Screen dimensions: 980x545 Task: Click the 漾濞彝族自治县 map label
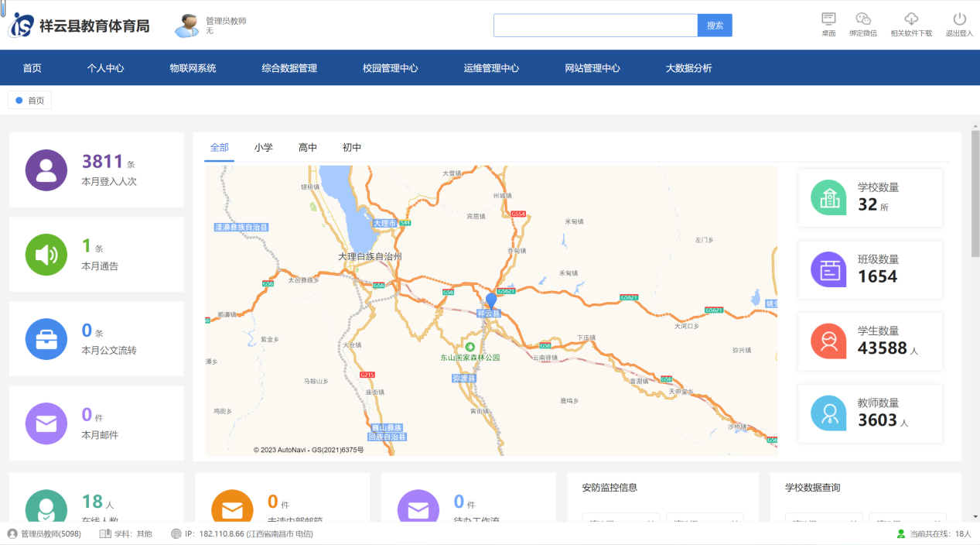click(241, 228)
